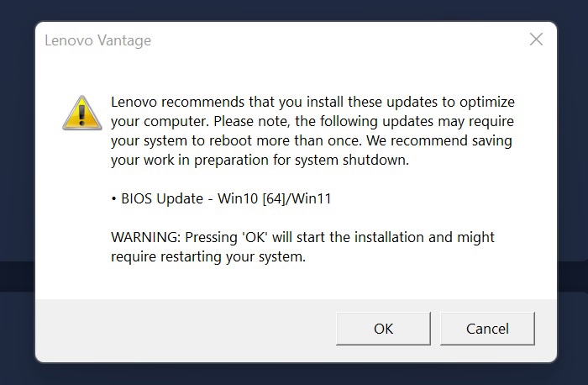588x385 pixels.
Task: Click the yellow warning triangle icon
Action: coord(82,113)
